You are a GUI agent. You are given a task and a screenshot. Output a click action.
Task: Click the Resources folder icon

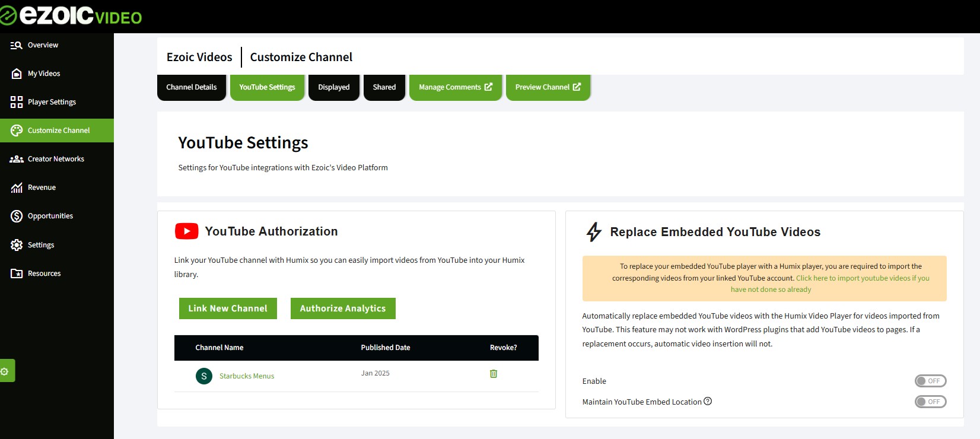[x=17, y=273]
